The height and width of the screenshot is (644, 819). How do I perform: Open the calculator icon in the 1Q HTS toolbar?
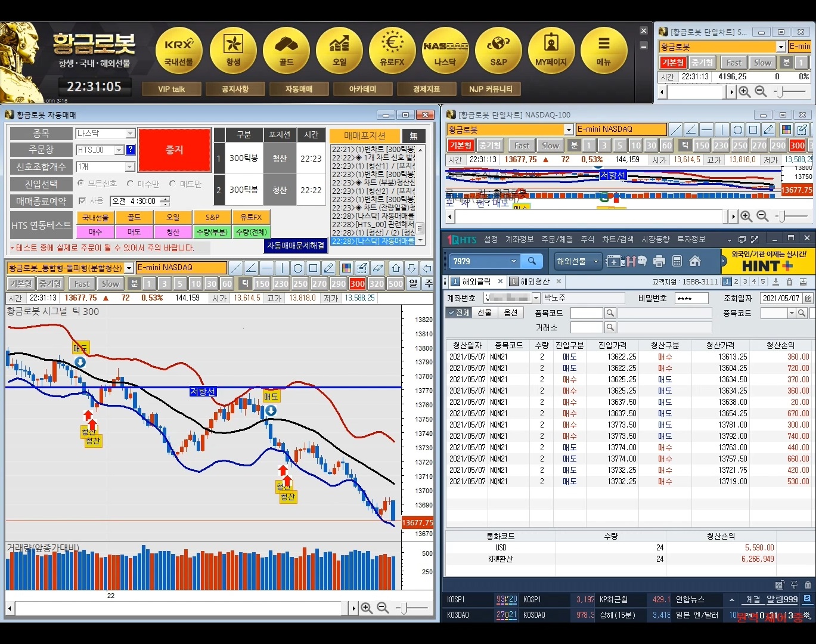tap(677, 261)
